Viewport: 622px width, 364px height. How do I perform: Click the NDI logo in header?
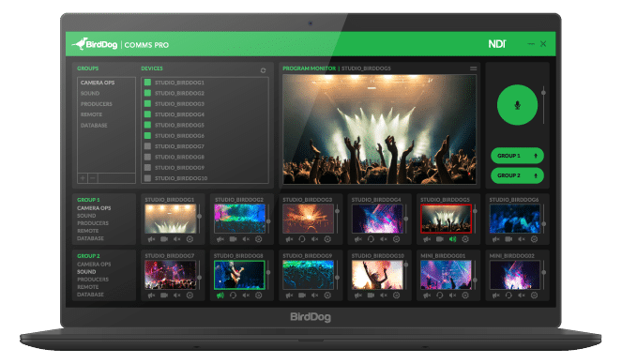click(497, 44)
